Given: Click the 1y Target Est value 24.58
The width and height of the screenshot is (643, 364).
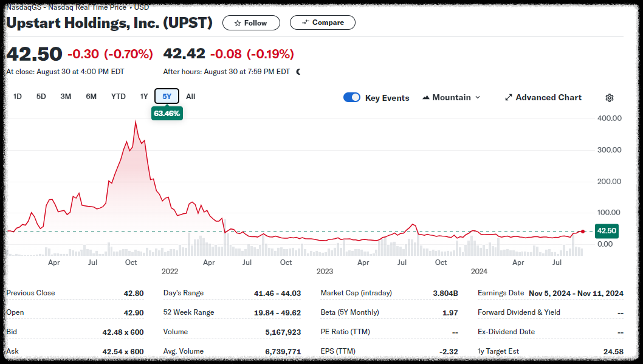Looking at the screenshot, I should click(x=613, y=352).
